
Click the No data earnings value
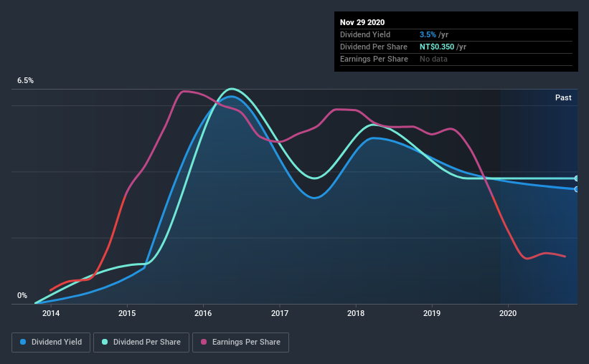[x=433, y=59]
